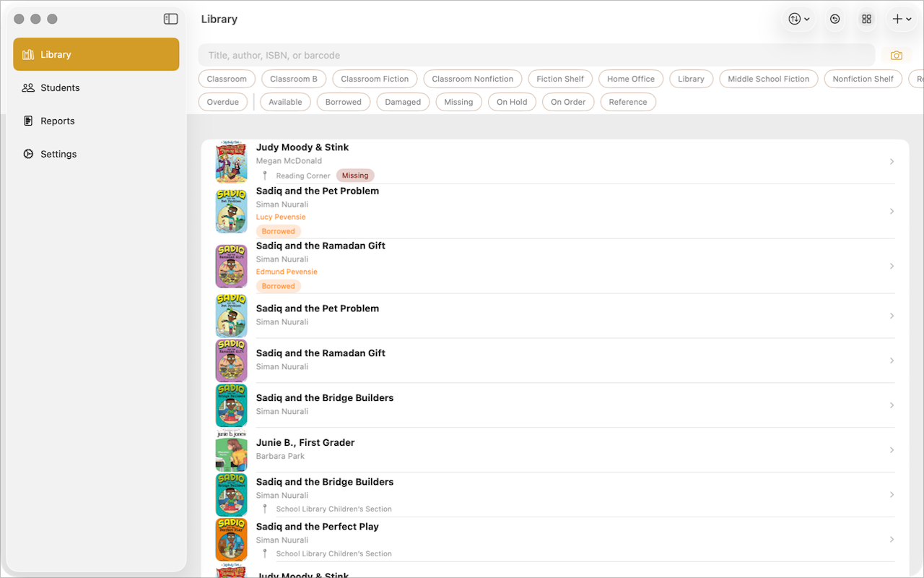Click the Settings gear icon
Image resolution: width=924 pixels, height=578 pixels.
pyautogui.click(x=28, y=154)
